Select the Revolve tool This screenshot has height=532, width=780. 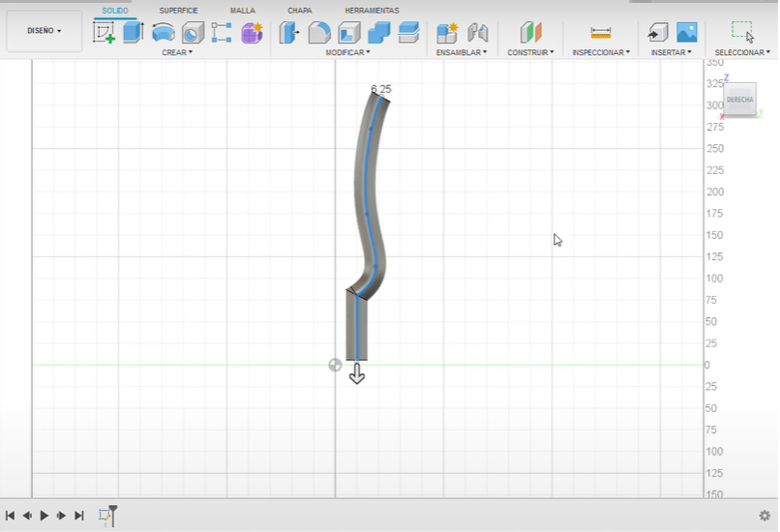pos(164,33)
